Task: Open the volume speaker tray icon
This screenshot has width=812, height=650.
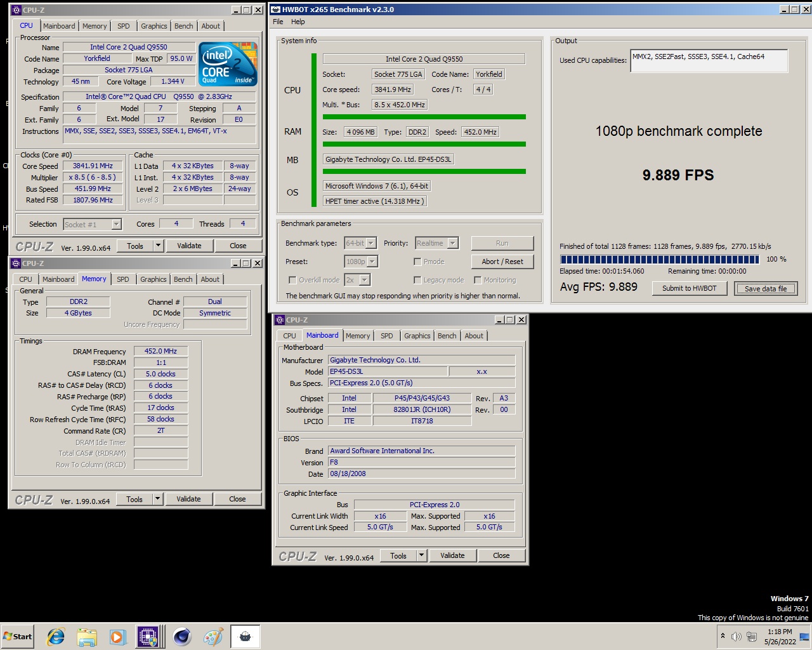Action: [x=736, y=636]
